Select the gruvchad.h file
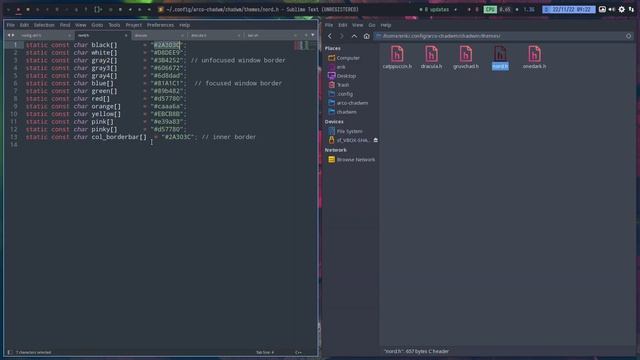The width and height of the screenshot is (640, 360). pyautogui.click(x=466, y=58)
